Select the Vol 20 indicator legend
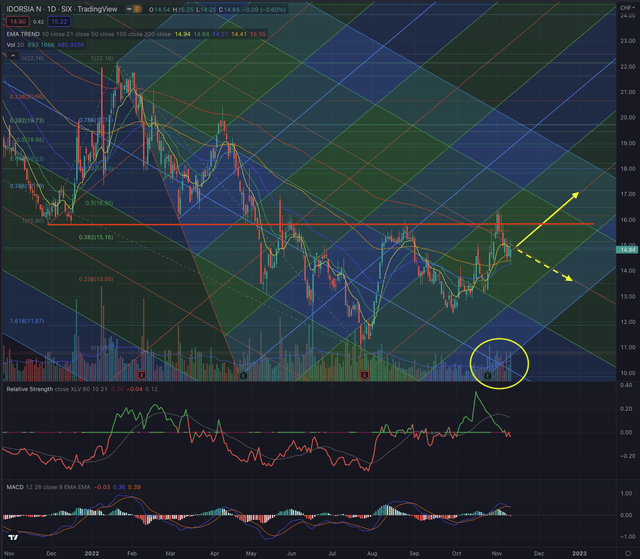Screen dimensions: 640x559 pyautogui.click(x=15, y=44)
